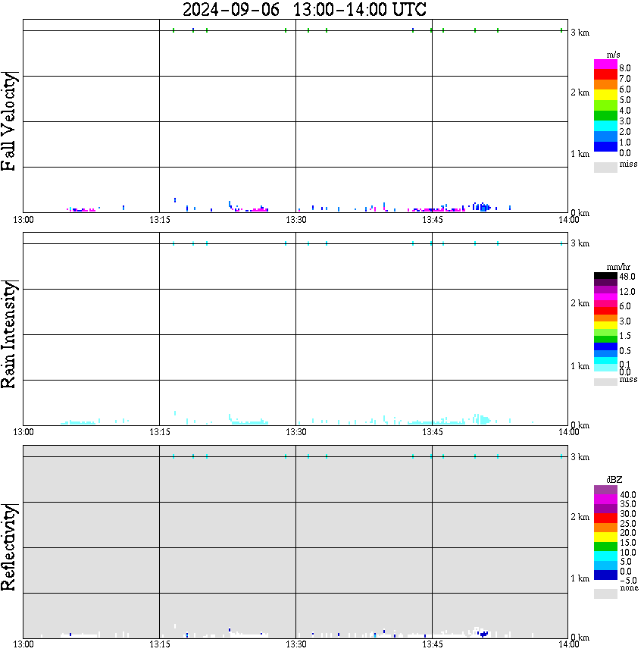644x658 pixels.
Task: Click the '1 km' height label of Reflectivity panel
Action: click(x=580, y=578)
